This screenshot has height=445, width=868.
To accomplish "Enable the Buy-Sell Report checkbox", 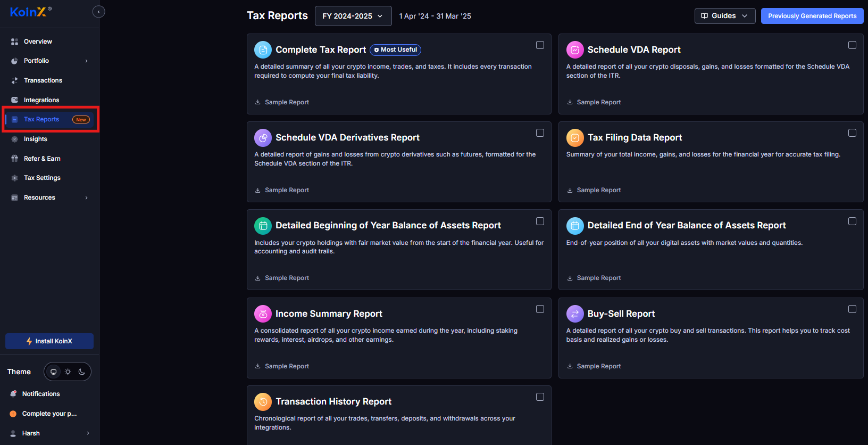I will click(852, 309).
